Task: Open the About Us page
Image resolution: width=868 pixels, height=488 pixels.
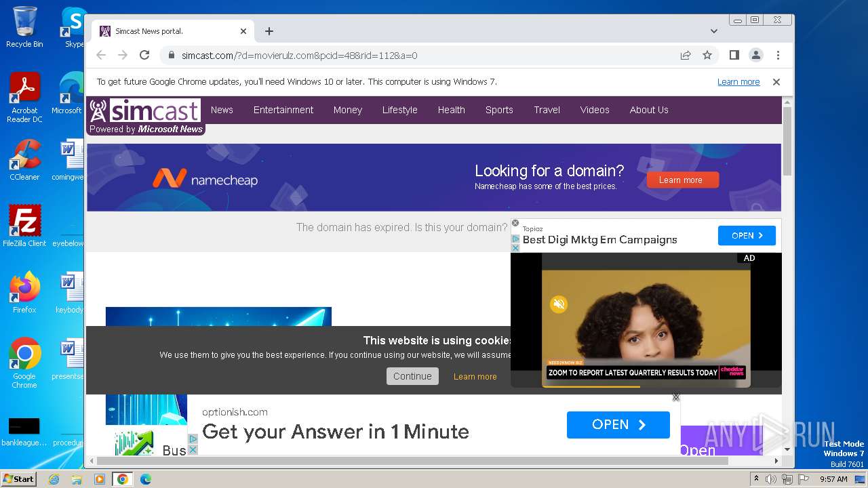Action: pos(649,110)
